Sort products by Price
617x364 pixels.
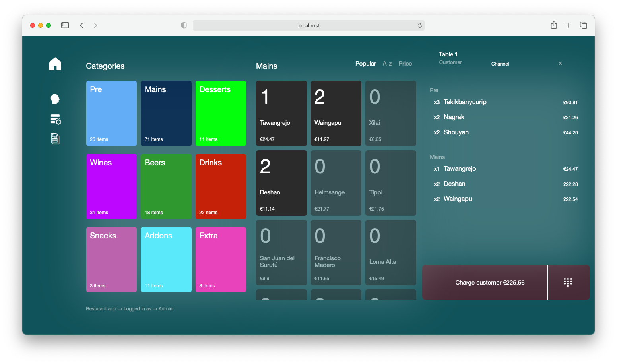(x=405, y=63)
